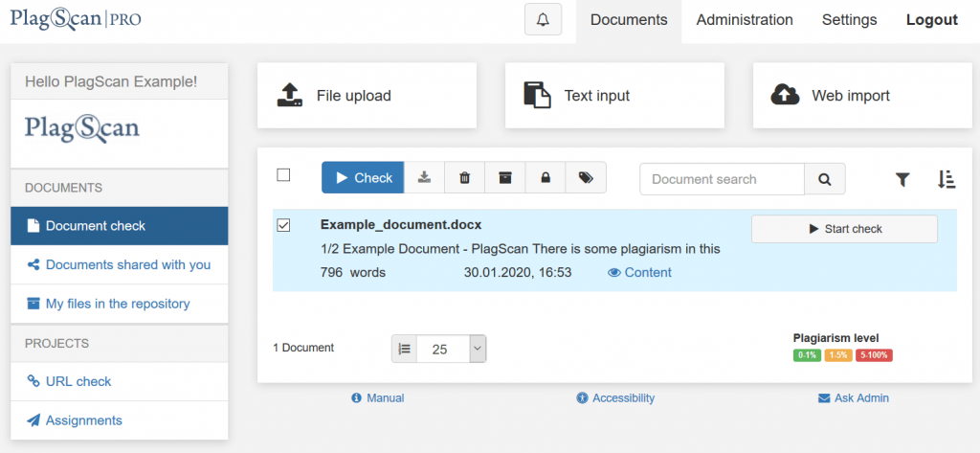Open the Accessibility link
This screenshot has height=453, width=980.
[615, 398]
